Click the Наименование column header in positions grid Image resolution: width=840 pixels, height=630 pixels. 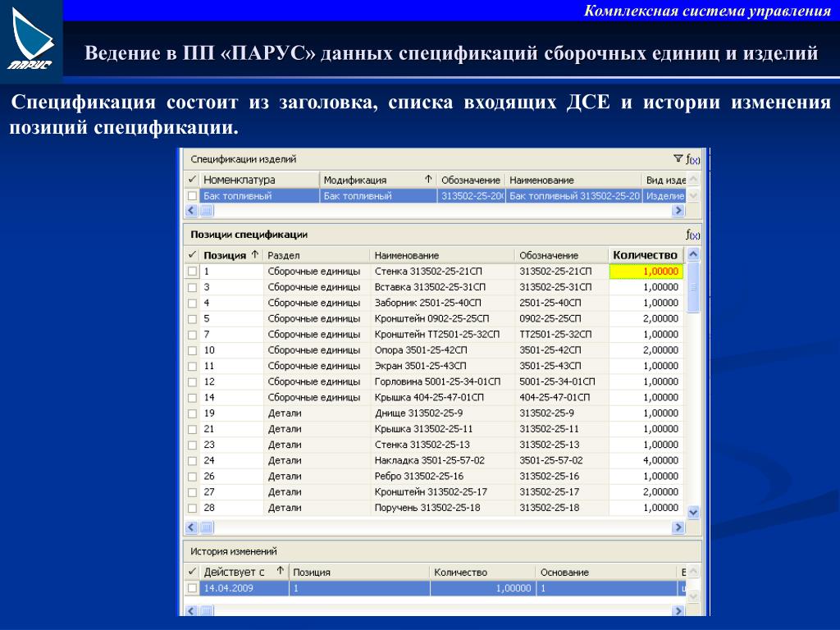pos(442,256)
